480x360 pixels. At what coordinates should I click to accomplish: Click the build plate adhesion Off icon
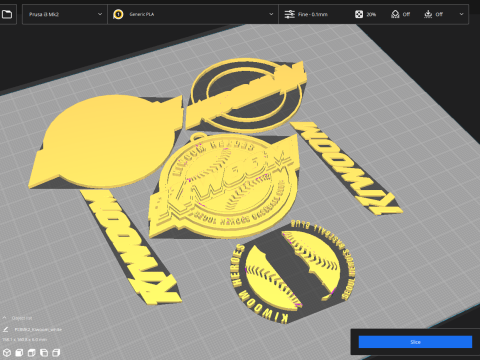(428, 14)
